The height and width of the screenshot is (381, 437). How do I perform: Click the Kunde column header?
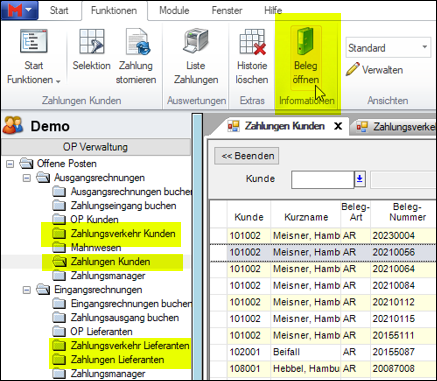point(249,214)
